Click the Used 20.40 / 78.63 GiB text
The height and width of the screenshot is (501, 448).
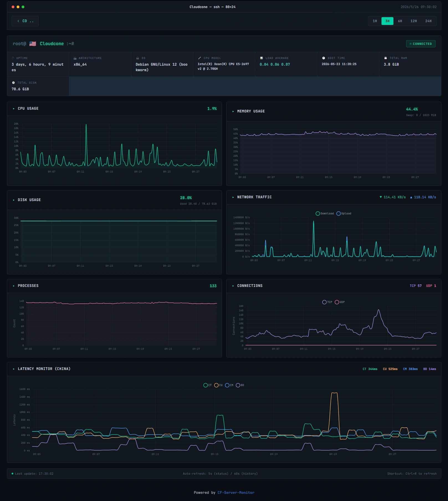198,204
